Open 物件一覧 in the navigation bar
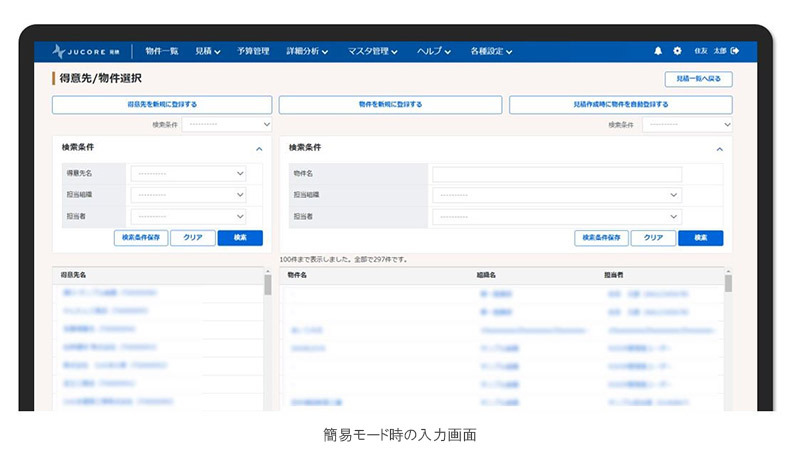The image size is (800, 460). coord(162,51)
